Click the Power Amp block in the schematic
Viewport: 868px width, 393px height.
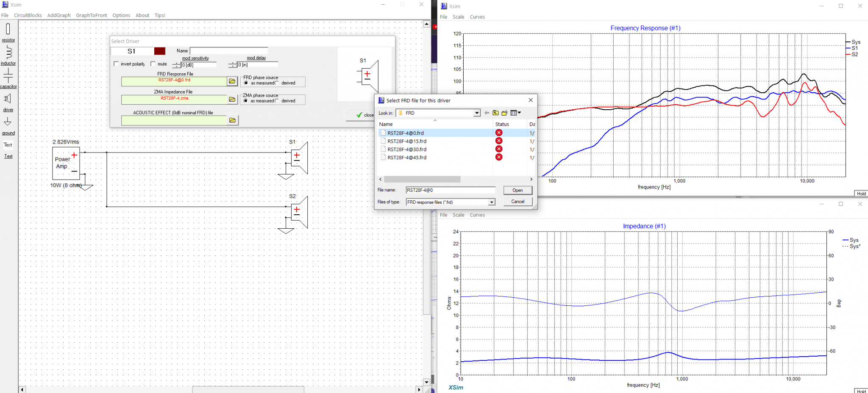tap(66, 163)
